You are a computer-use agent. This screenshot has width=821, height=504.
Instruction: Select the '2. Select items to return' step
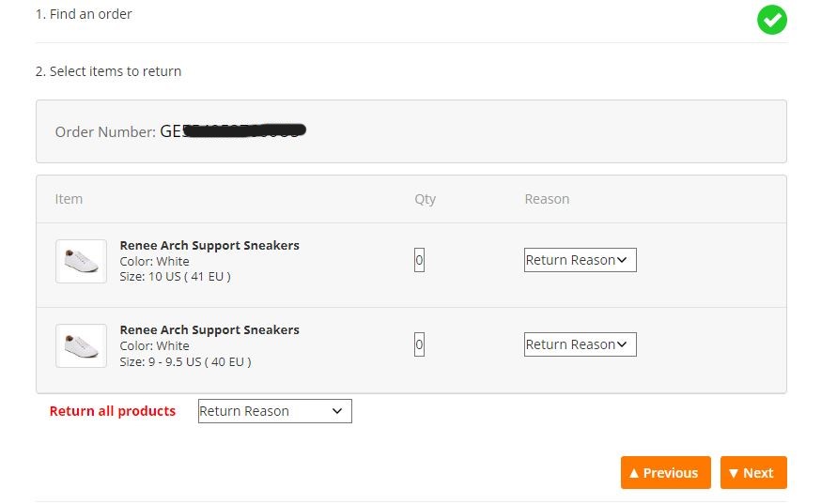point(108,71)
